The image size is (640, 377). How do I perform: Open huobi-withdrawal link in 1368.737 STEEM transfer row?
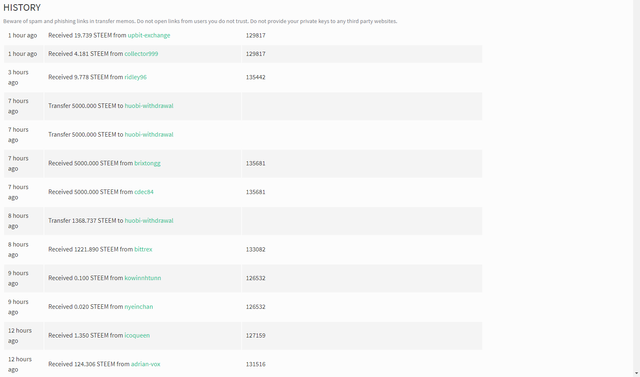coord(149,221)
